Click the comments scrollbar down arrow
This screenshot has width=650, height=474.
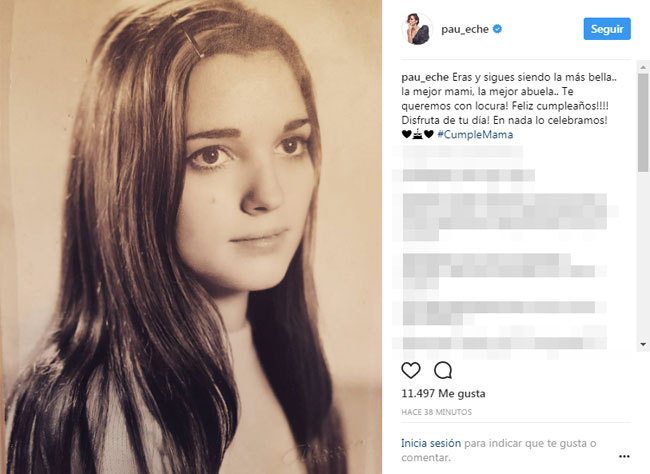[643, 344]
